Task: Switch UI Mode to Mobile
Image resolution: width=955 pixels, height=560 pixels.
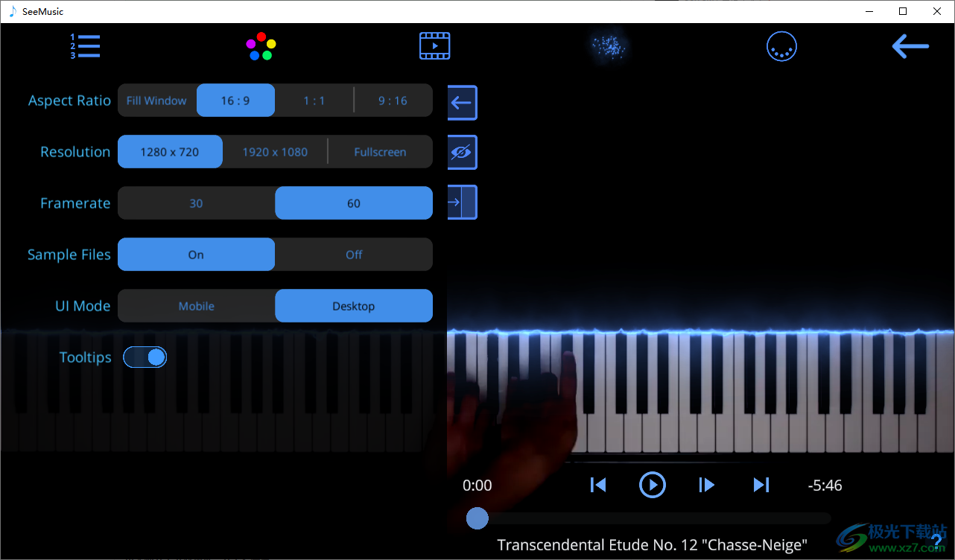Action: click(196, 305)
